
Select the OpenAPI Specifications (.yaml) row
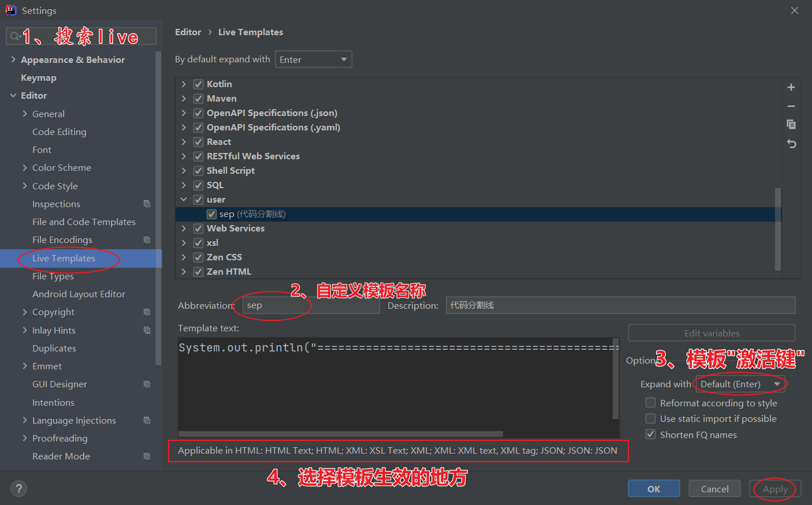point(478,128)
